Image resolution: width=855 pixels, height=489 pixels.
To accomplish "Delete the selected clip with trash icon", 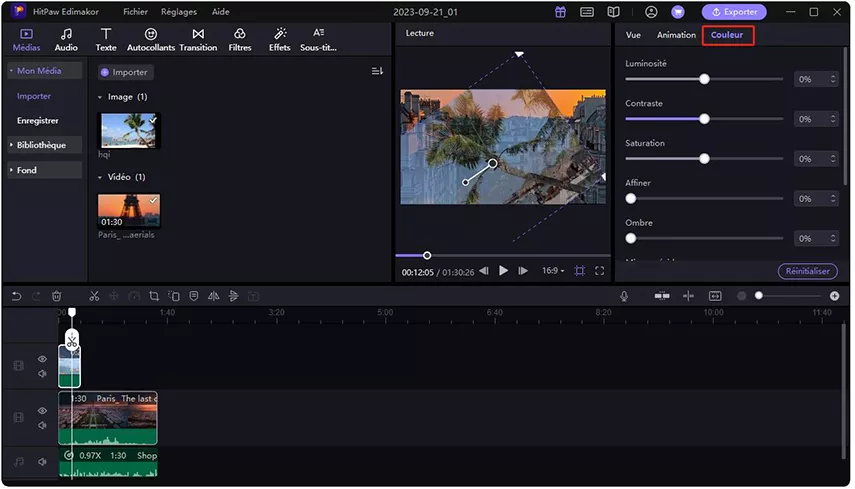I will (x=56, y=297).
